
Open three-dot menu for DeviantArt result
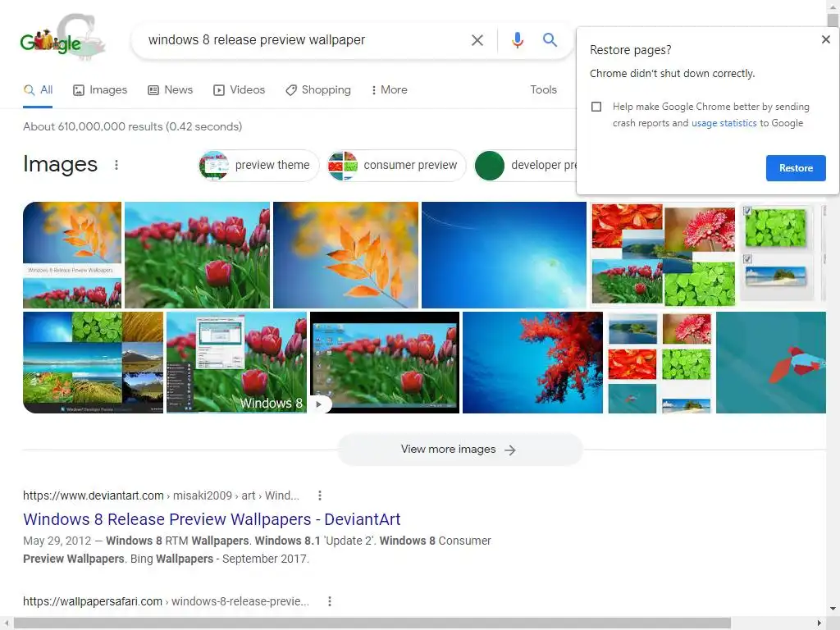point(320,495)
